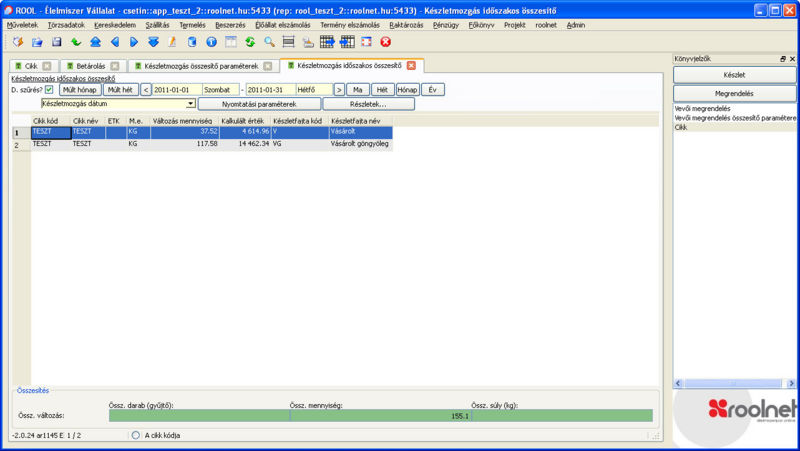Click the magnifier search icon in toolbar
Viewport: 800px width, 451px height.
269,42
